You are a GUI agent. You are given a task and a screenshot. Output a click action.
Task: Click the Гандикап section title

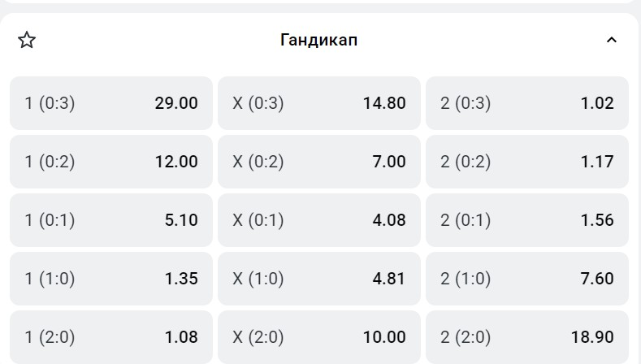(318, 41)
